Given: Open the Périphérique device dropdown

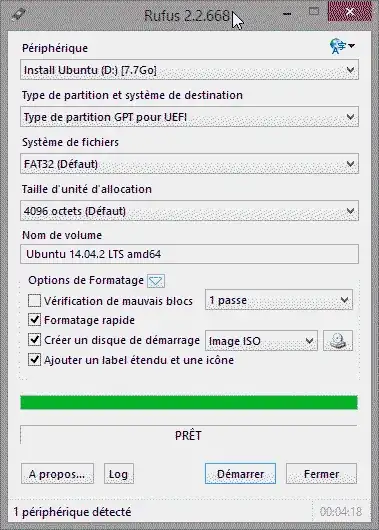Looking at the screenshot, I should point(189,70).
